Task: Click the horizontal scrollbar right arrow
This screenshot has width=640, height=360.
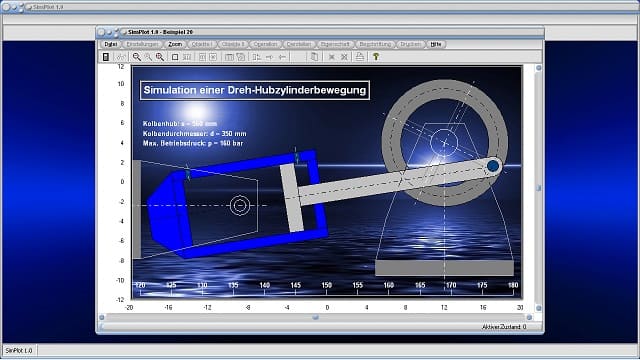Action: [529, 317]
